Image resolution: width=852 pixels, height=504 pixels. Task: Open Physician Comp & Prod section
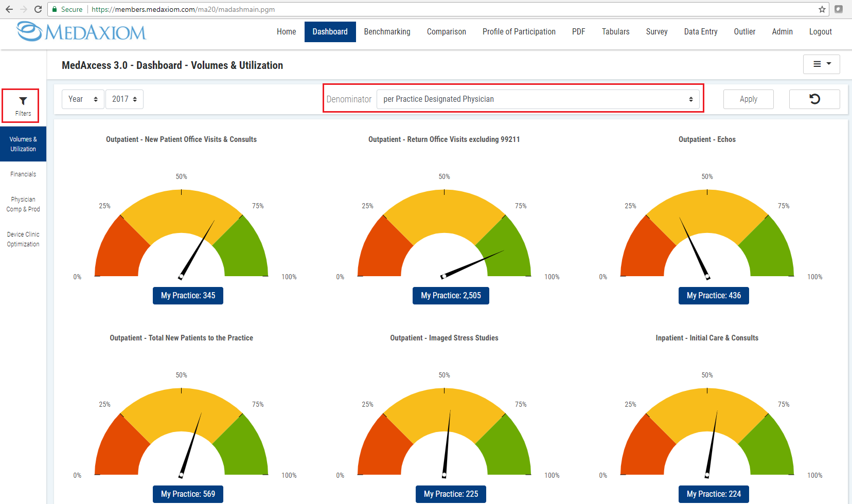click(23, 204)
